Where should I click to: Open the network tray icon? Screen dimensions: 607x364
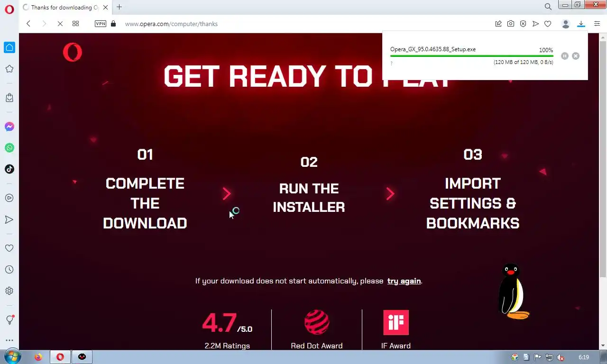[x=549, y=357]
